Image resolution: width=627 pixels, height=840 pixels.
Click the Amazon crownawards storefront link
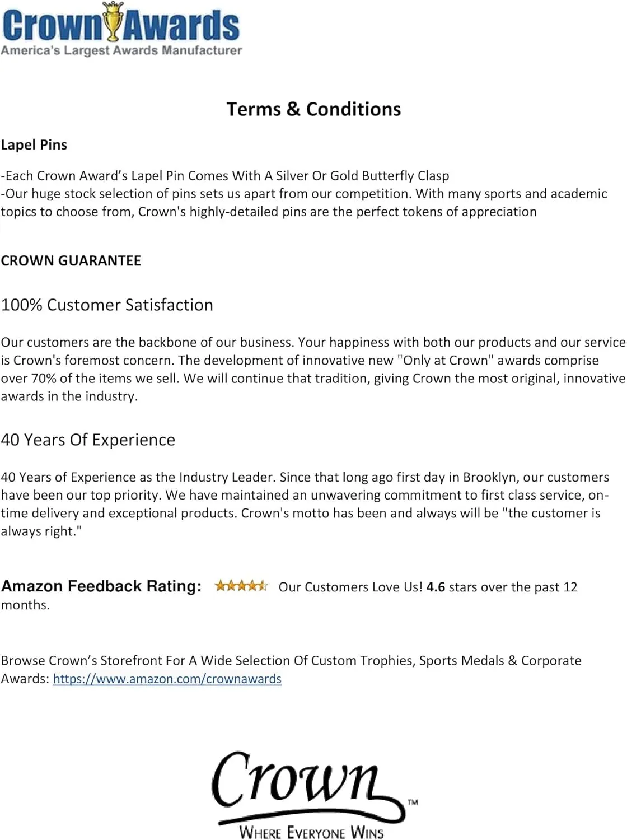[x=167, y=679]
